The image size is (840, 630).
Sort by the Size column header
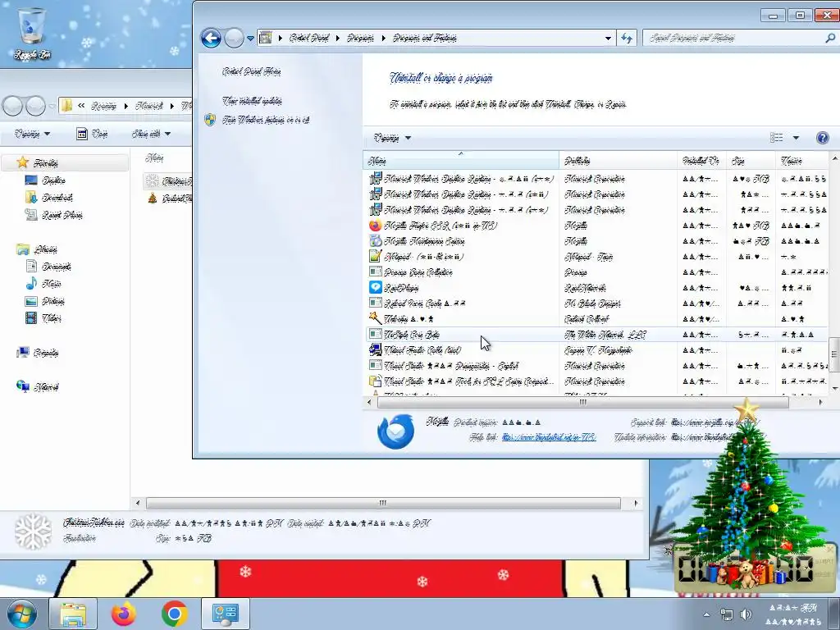point(751,161)
